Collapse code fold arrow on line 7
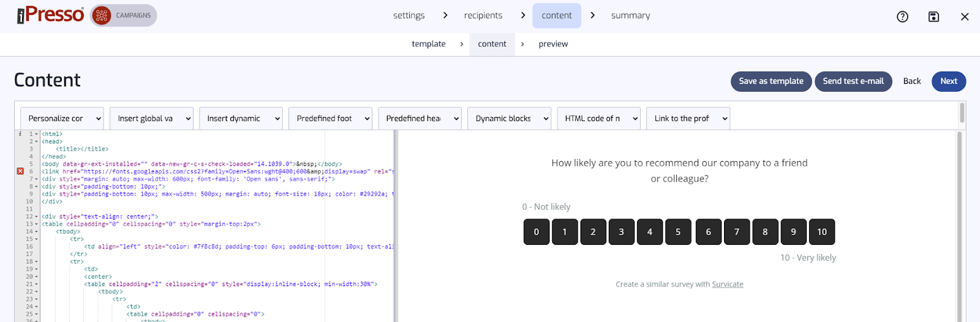 (37, 179)
